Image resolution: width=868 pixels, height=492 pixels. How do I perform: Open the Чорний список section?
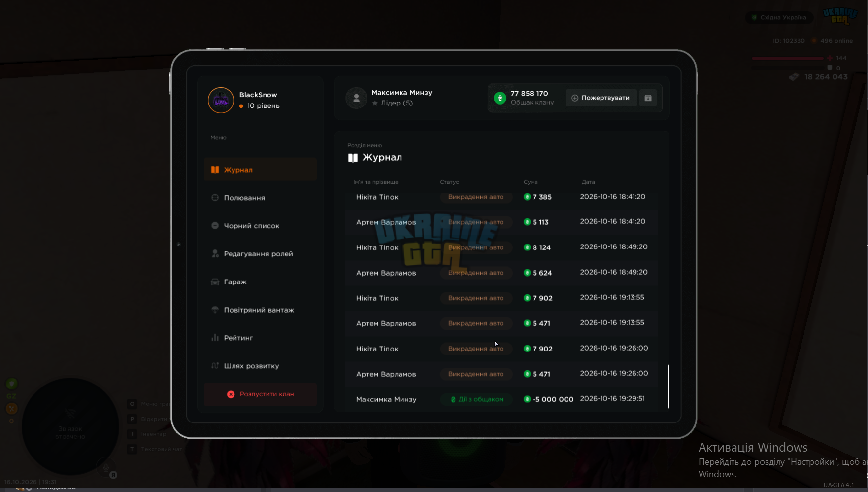pyautogui.click(x=260, y=226)
